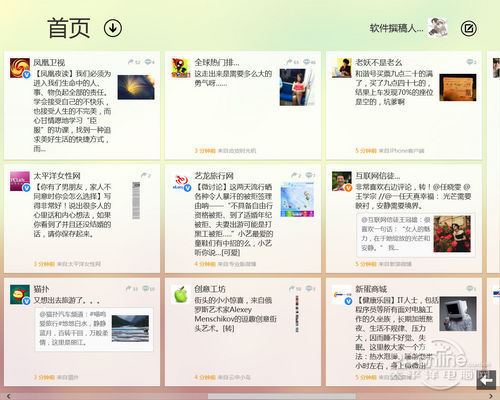
Task: Open the quoted post by @猫扑汽车频道
Action: (94, 329)
